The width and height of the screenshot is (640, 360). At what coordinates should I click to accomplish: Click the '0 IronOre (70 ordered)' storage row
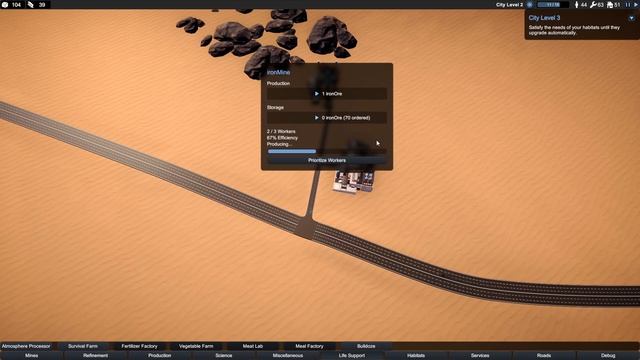pyautogui.click(x=327, y=118)
